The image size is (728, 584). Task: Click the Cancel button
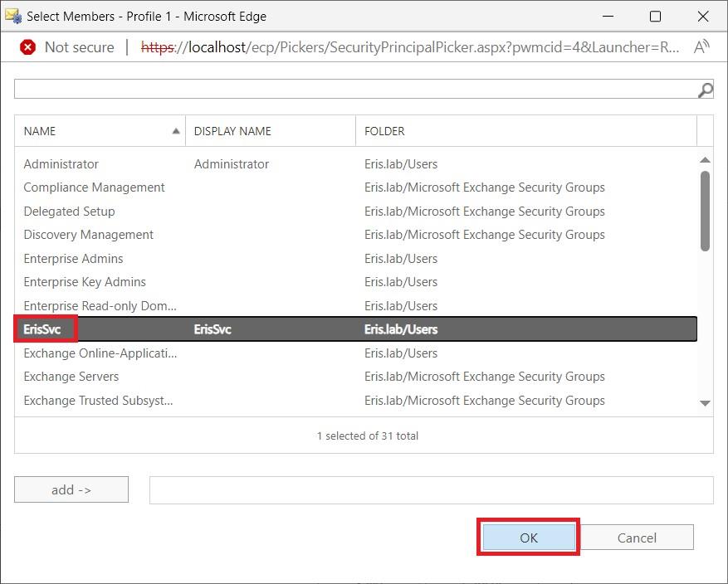pos(637,538)
